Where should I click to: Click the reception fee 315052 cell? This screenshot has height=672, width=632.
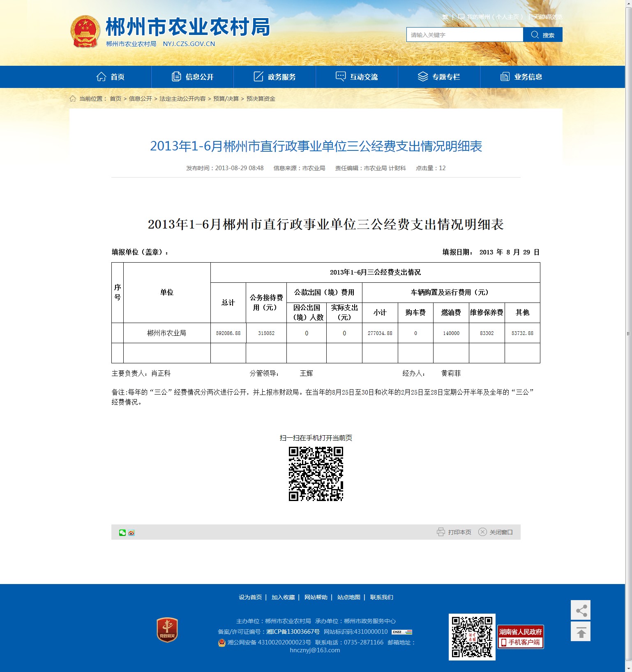266,333
